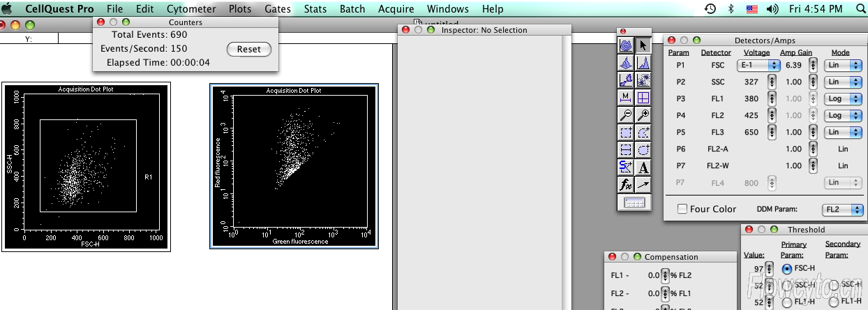Choose the histogram plot tool
Viewport: 868px width, 310px height.
(643, 62)
